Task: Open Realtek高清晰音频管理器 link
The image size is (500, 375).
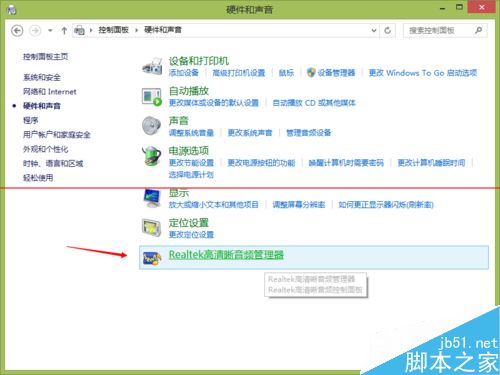Action: click(226, 255)
